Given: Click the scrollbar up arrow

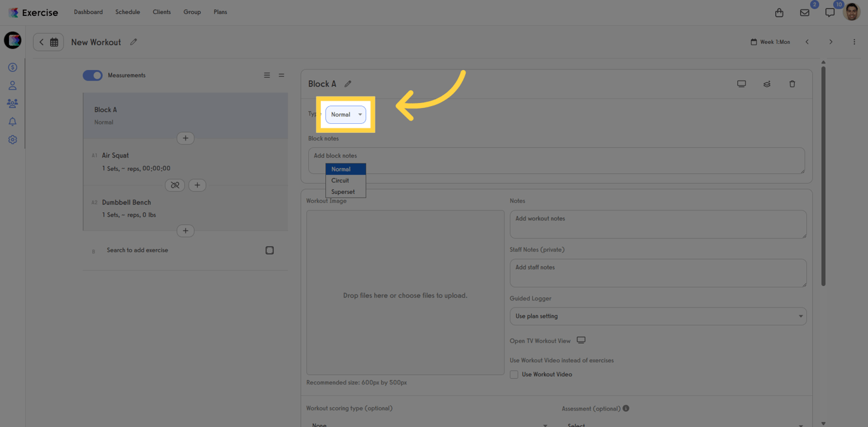Looking at the screenshot, I should tap(824, 62).
